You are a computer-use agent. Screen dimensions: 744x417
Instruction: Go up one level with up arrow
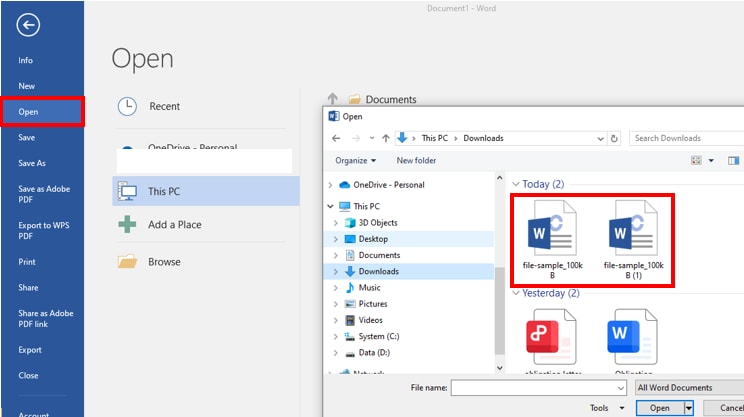coord(386,138)
